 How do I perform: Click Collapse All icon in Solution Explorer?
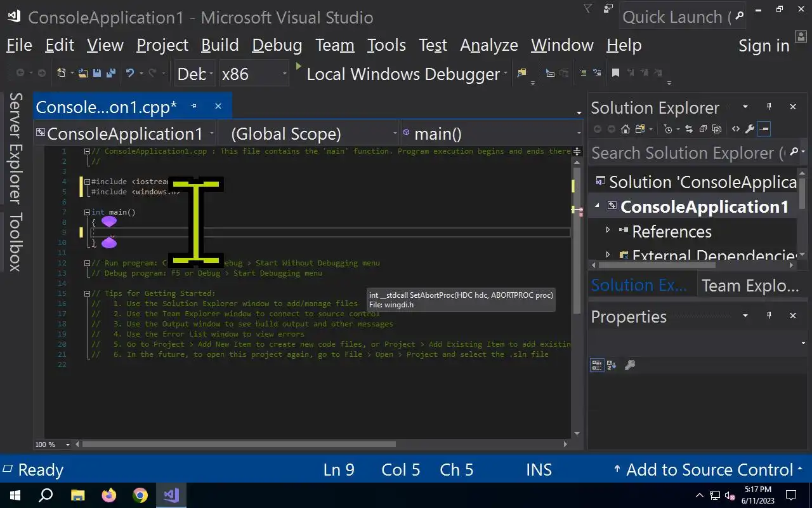click(703, 129)
